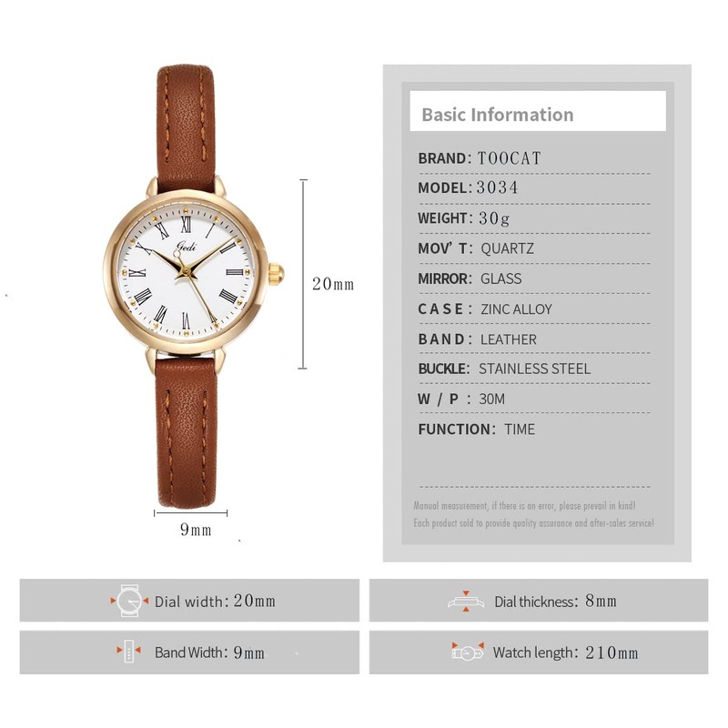This screenshot has width=728, height=728.
Task: Click the 20mm height measurement label
Action: point(333,284)
